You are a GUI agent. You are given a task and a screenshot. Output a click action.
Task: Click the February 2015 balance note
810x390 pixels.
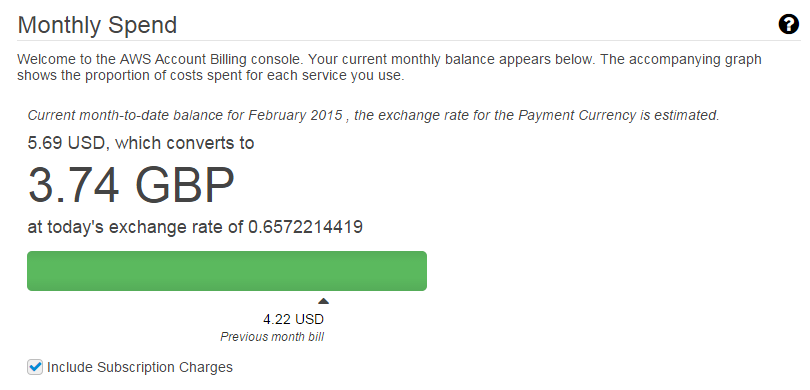click(373, 115)
